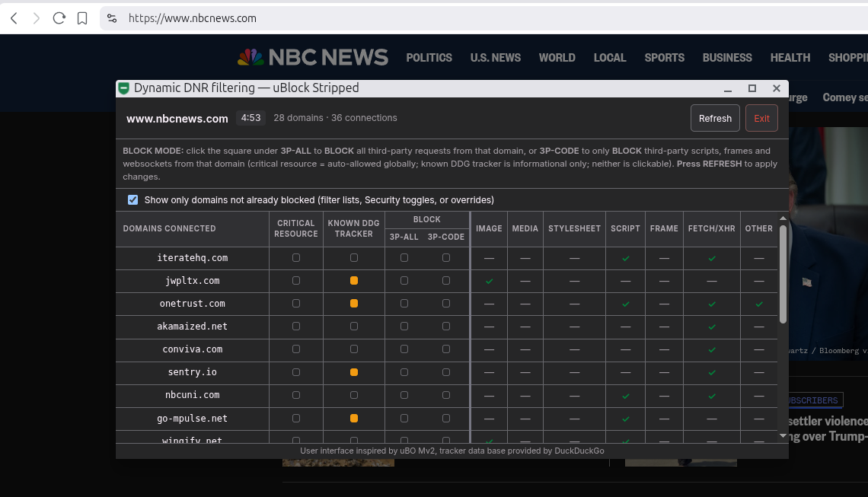Image resolution: width=868 pixels, height=497 pixels.
Task: Close the Dynamic DNR filtering window
Action: coord(776,88)
